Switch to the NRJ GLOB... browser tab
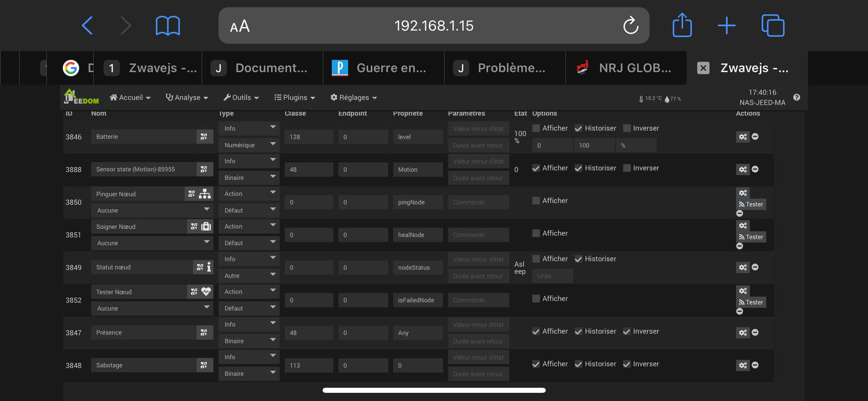 pos(626,68)
